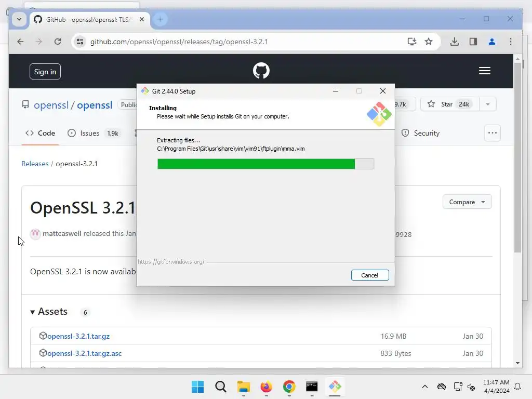The image size is (532, 399).
Task: Download openssl-3.2.1.tar.gz
Action: click(x=78, y=336)
